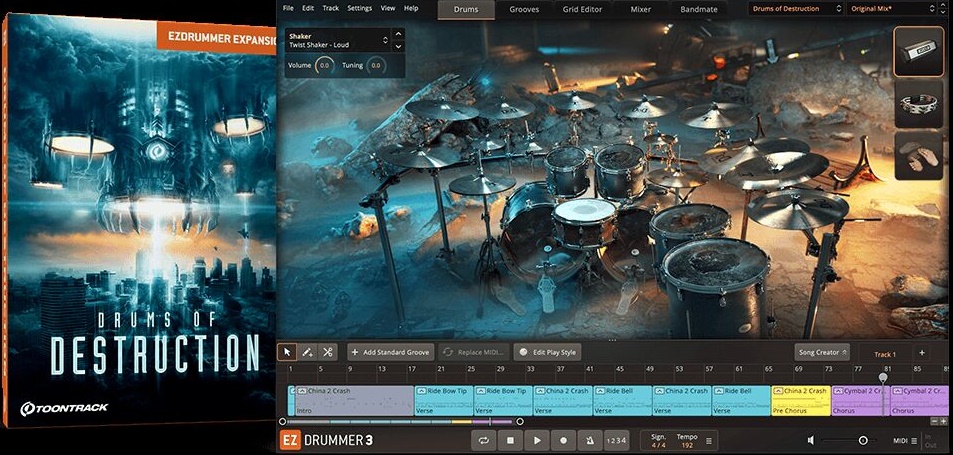Expand the Shaker instrument selector

(x=386, y=42)
